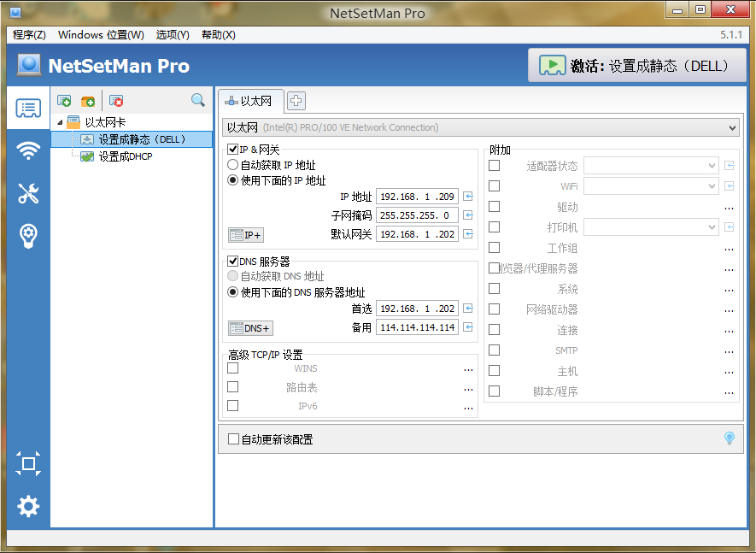Open the WiFi management sidebar icon
Screen dimensions: 756x553
[x=28, y=150]
